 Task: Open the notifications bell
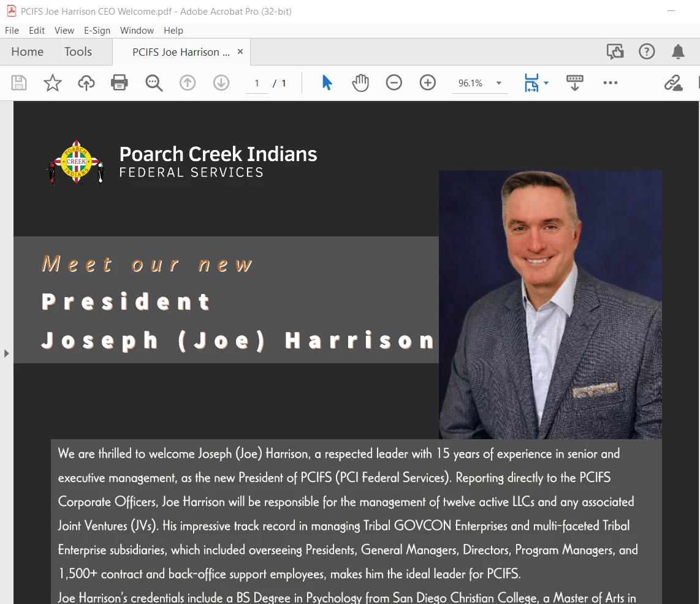tap(678, 51)
